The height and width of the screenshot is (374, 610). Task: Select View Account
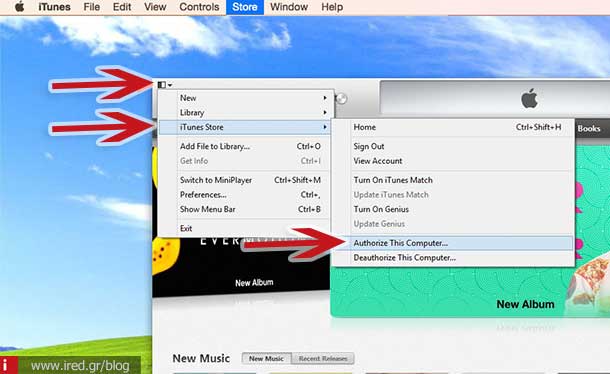coord(453,161)
